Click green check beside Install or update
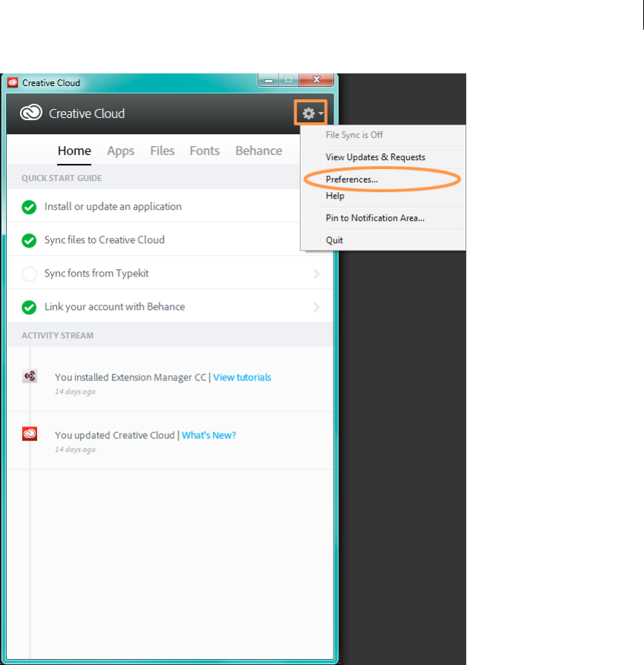 click(29, 207)
